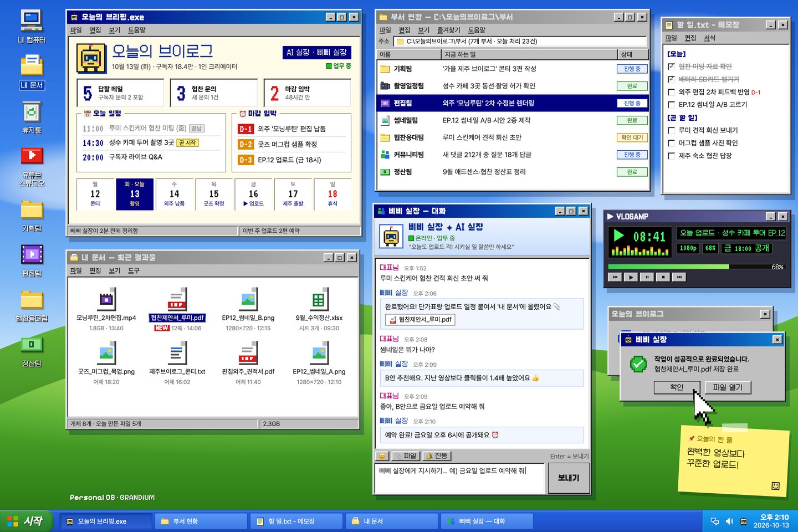
Task: Click the 진동 button in the chat toolbar
Action: point(437,456)
